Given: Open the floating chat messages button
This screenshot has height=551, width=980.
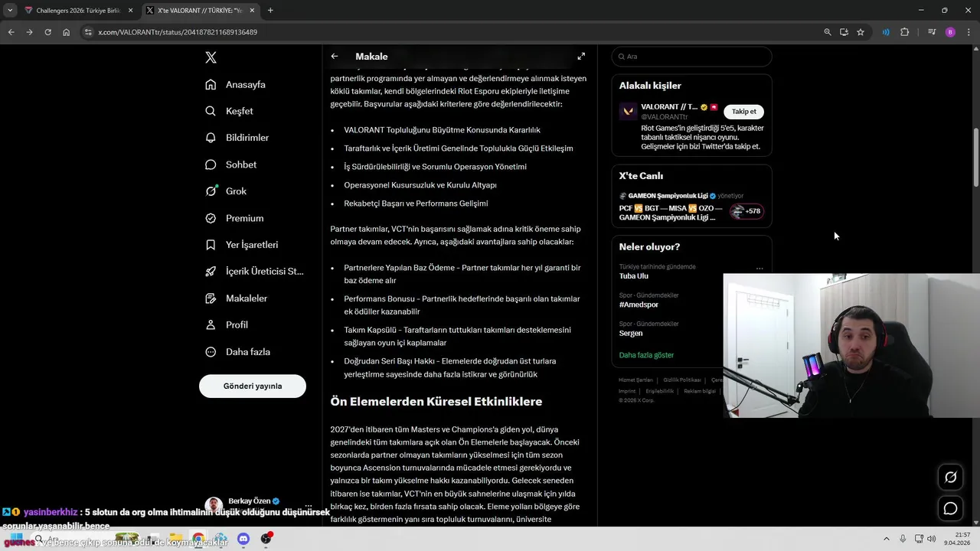Looking at the screenshot, I should pyautogui.click(x=950, y=508).
